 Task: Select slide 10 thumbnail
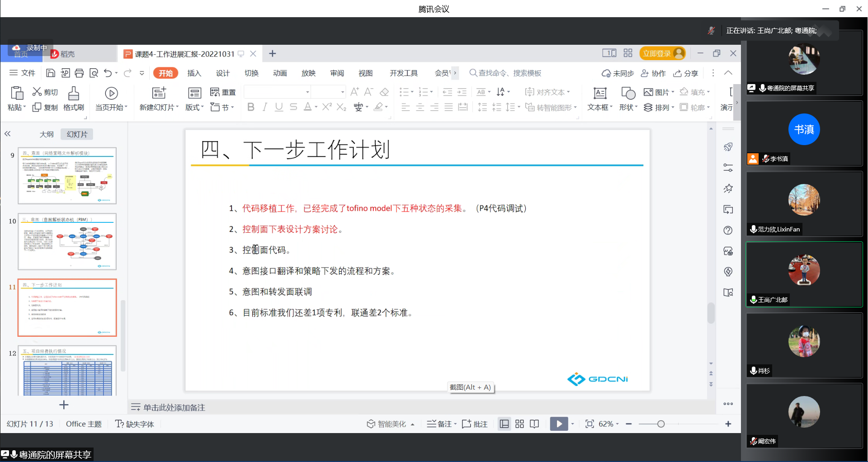pos(67,242)
